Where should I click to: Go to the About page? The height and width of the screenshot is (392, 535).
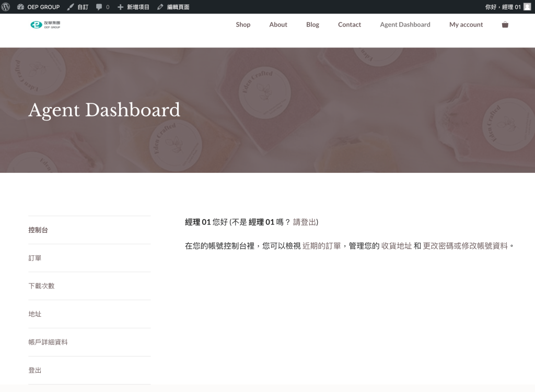coord(278,25)
